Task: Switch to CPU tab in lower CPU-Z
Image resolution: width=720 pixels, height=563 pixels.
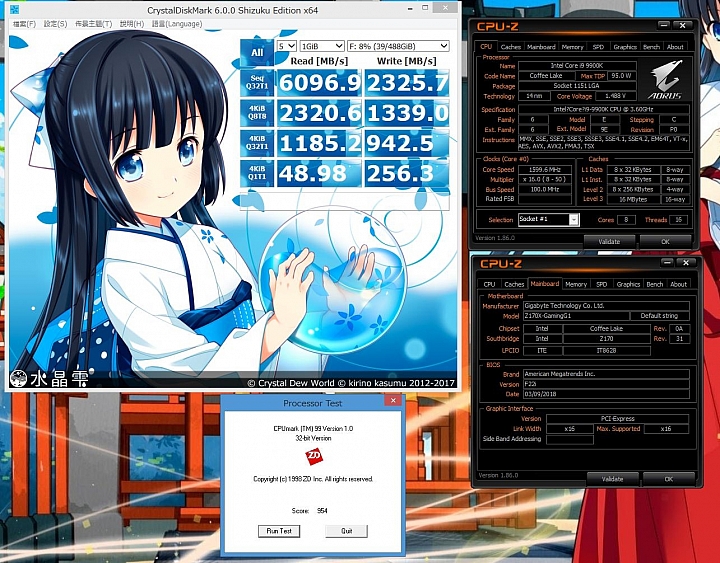Action: (489, 284)
